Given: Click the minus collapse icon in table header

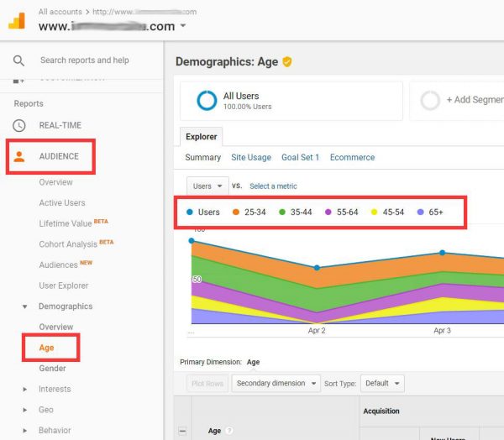Looking at the screenshot, I should tap(182, 431).
